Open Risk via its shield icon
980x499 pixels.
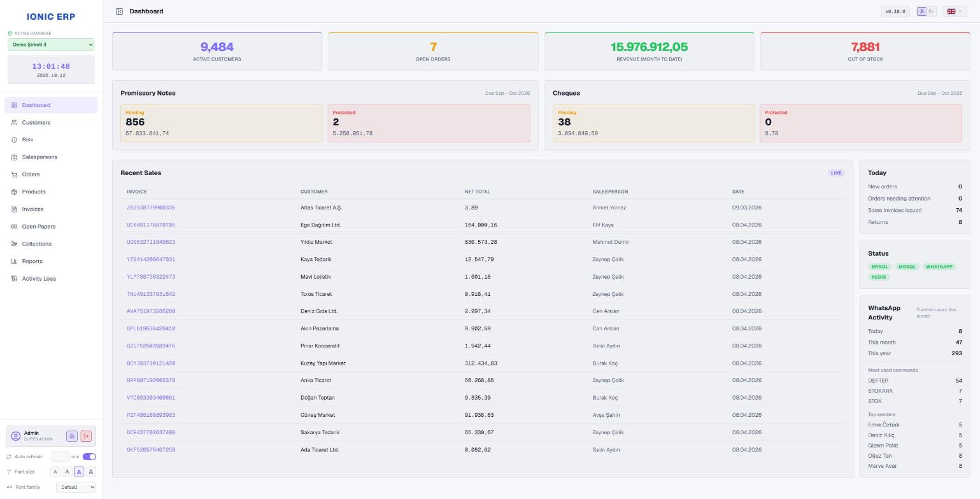[14, 139]
